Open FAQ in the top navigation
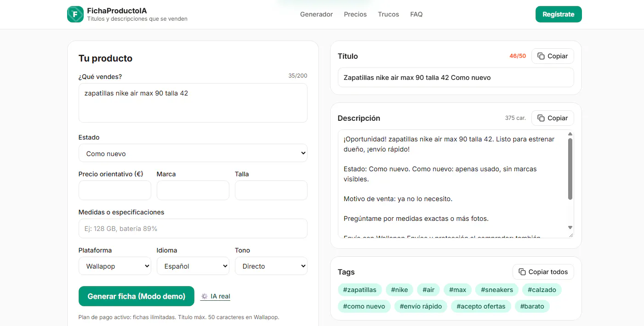Screen dimensions: 644x326 pos(416,14)
